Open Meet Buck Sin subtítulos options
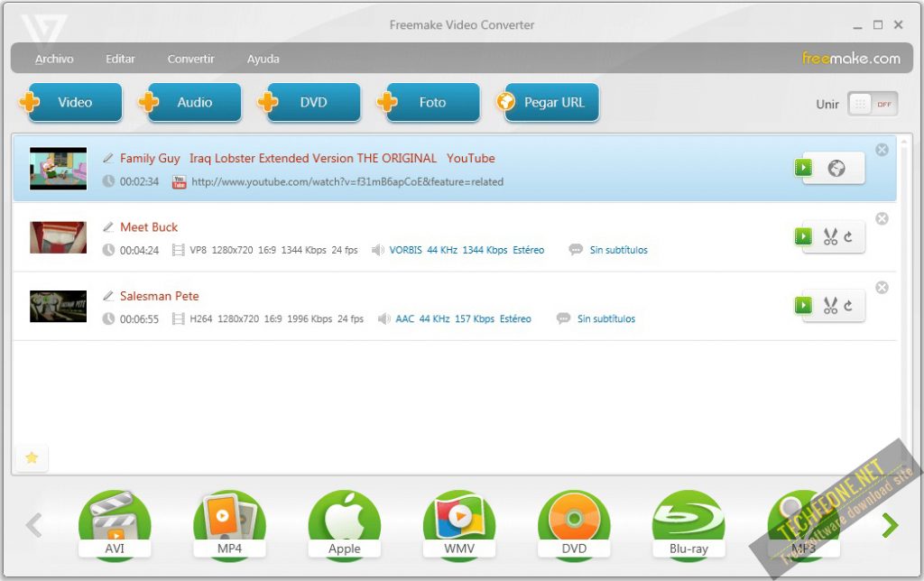 pyautogui.click(x=618, y=250)
